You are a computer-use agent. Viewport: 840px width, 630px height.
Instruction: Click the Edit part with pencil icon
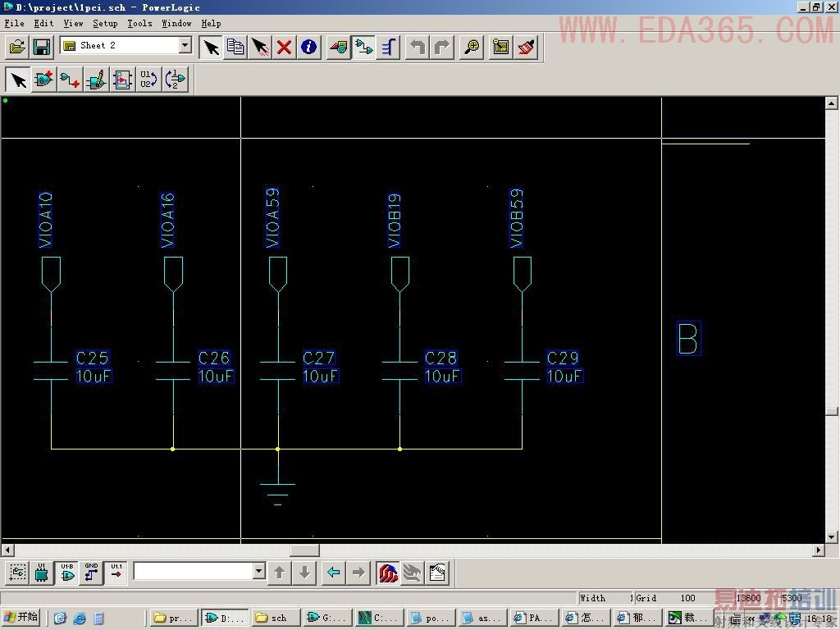(x=97, y=80)
